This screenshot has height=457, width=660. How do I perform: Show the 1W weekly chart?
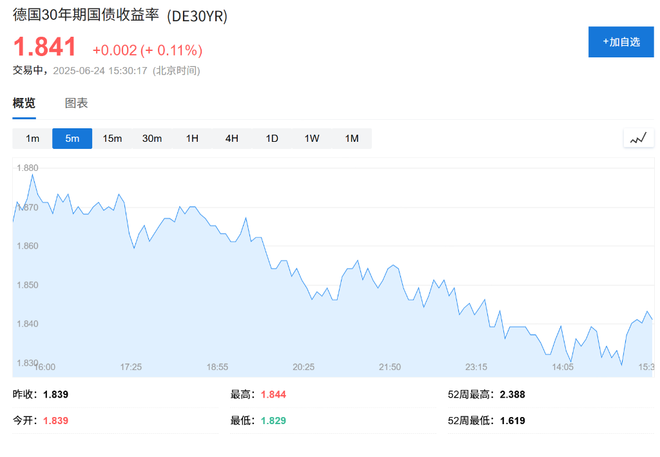312,138
